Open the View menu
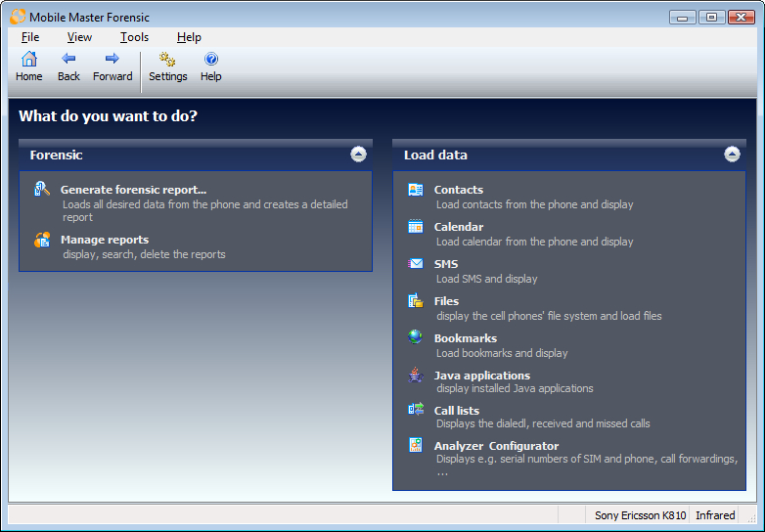The image size is (765, 532). click(79, 37)
